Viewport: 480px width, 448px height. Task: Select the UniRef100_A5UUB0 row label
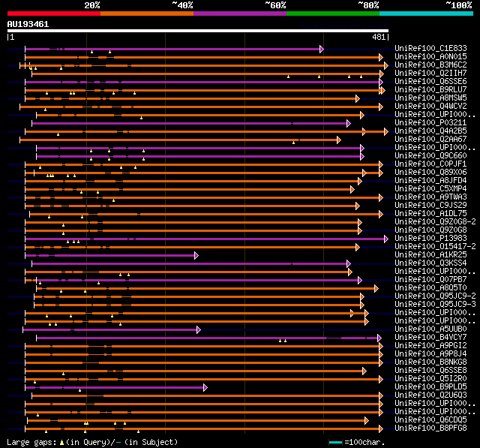pyautogui.click(x=430, y=329)
